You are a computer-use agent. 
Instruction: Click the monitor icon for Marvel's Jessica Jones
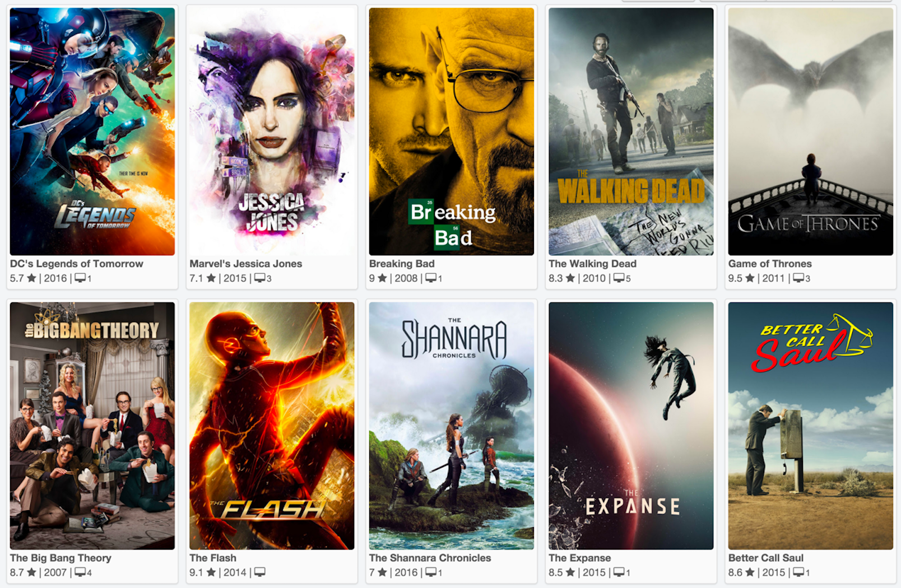coord(259,278)
